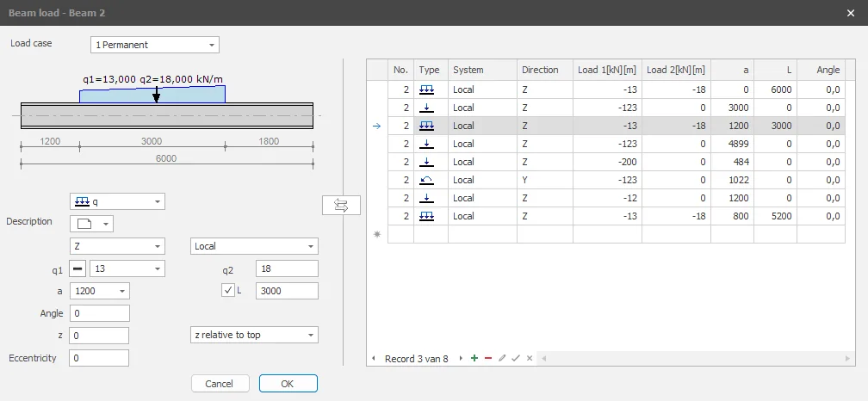Click the a column header
Viewport: 868px width, 401px height.
[x=732, y=70]
